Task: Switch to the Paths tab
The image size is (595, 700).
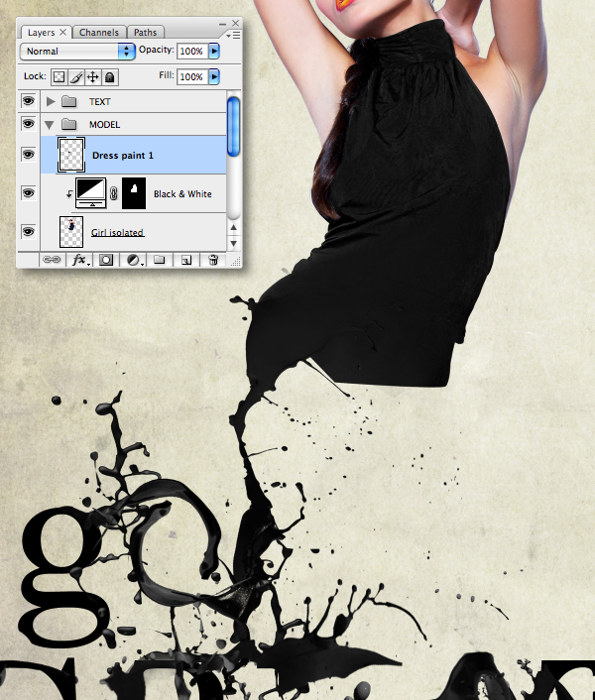Action: coord(146,32)
